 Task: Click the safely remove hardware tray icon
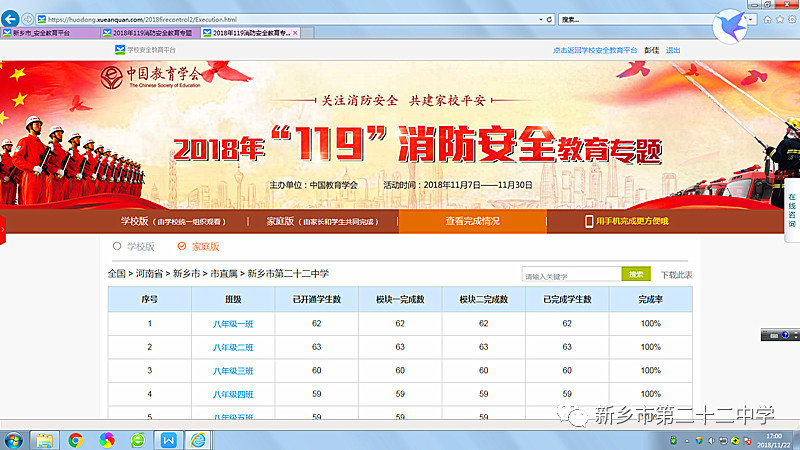click(x=673, y=441)
